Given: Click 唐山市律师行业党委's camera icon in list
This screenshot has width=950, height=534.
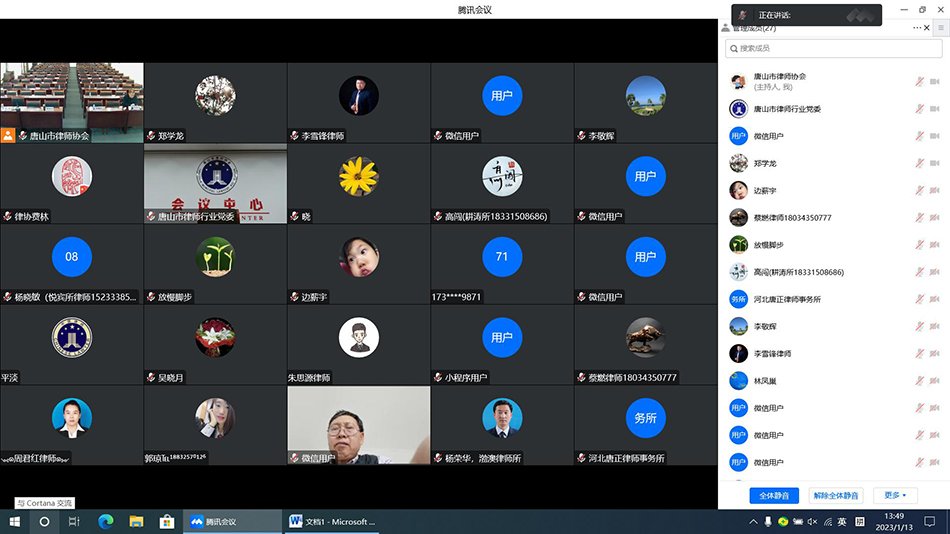Looking at the screenshot, I should click(x=934, y=108).
